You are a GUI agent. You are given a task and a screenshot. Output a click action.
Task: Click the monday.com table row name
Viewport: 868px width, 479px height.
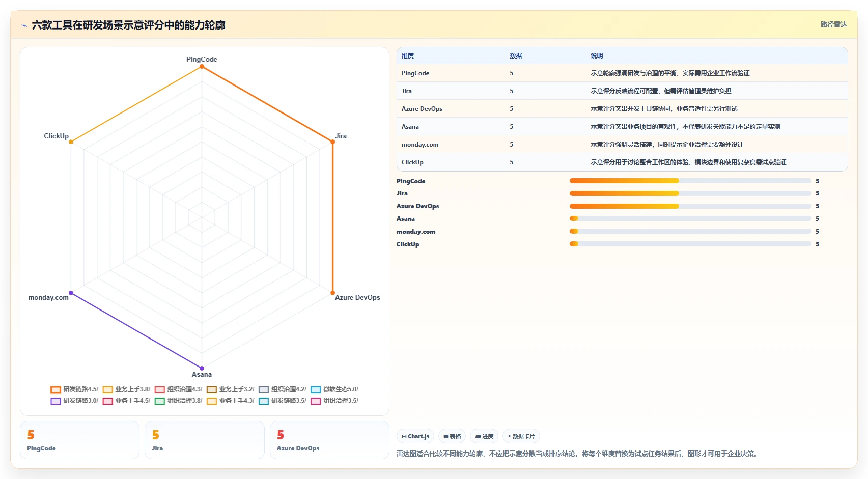point(420,145)
